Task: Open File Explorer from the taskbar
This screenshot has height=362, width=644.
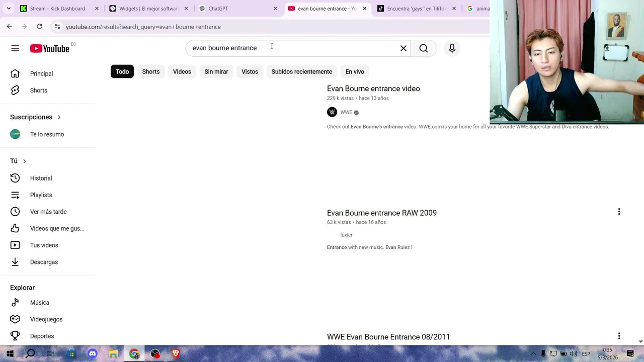Action: coord(113,353)
